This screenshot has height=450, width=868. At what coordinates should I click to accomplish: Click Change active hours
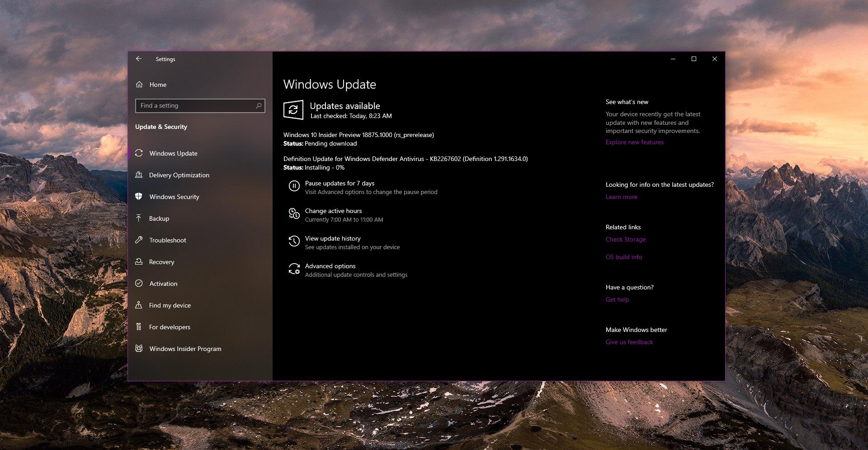333,211
